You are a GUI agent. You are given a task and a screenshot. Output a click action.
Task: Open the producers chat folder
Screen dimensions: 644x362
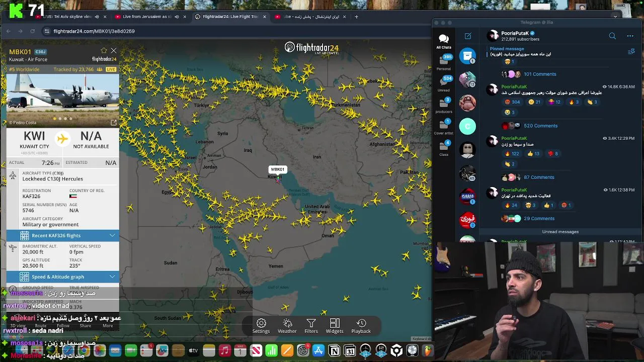444,106
